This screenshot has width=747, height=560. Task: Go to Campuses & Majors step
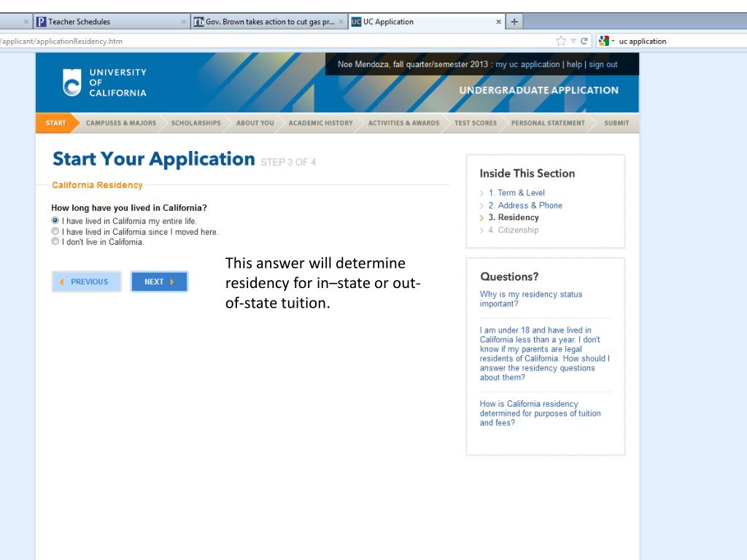pyautogui.click(x=121, y=122)
